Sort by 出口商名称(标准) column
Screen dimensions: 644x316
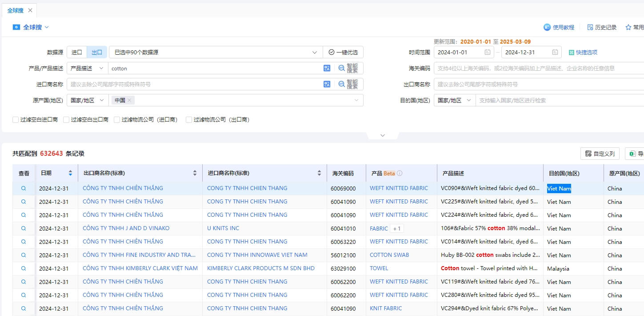tap(195, 173)
